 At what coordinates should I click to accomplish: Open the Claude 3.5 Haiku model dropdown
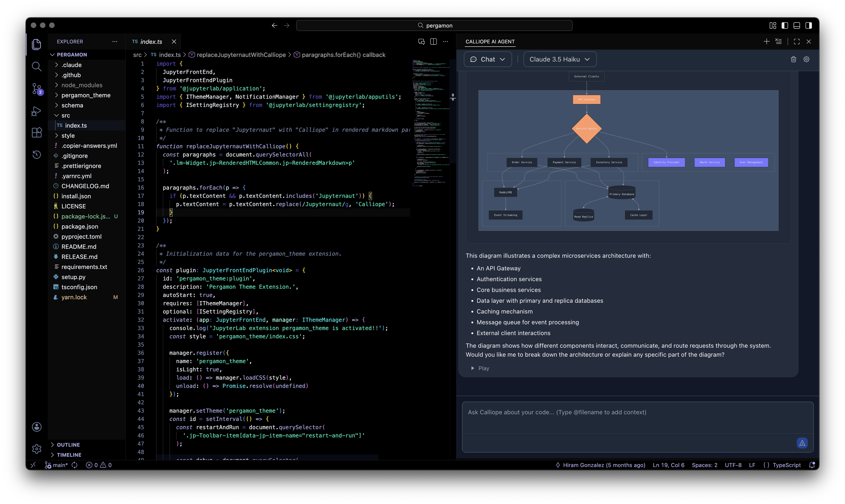coord(560,59)
